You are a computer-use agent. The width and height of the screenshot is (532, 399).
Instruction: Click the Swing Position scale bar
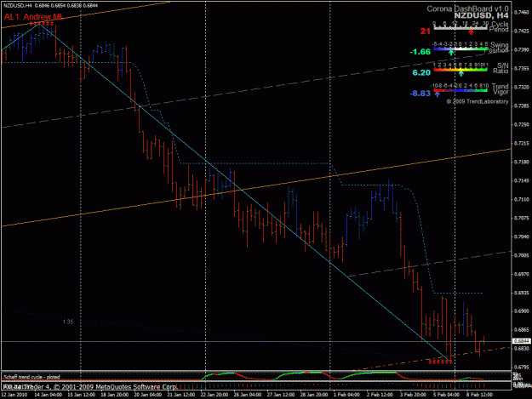click(x=460, y=47)
